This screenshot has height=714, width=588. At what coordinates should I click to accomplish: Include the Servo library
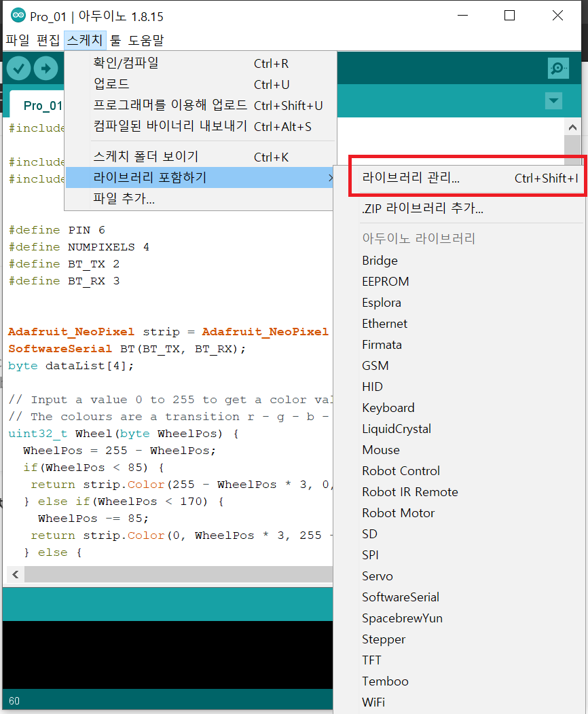coord(460,576)
